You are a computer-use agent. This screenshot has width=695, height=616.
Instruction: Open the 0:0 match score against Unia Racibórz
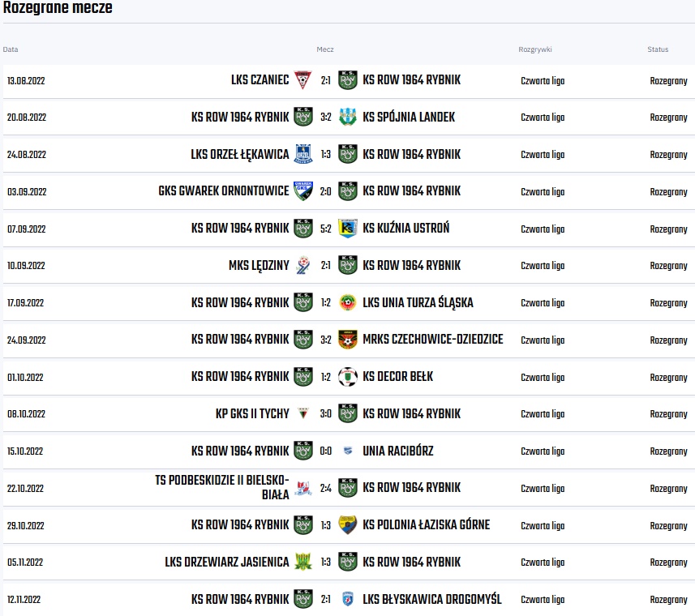pos(325,451)
